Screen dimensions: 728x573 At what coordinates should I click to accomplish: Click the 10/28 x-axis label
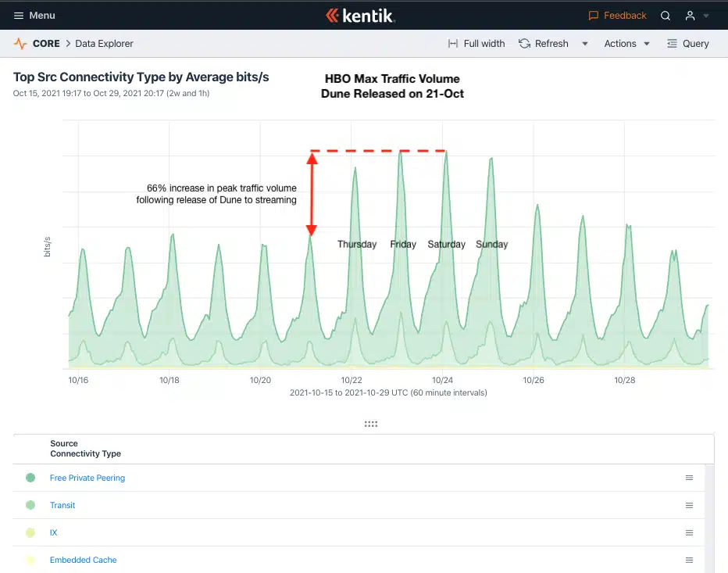[x=624, y=380]
